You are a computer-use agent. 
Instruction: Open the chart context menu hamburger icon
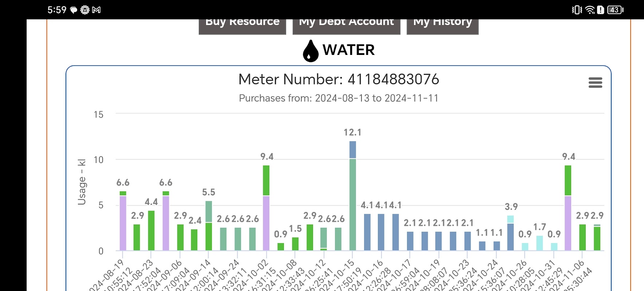[595, 83]
